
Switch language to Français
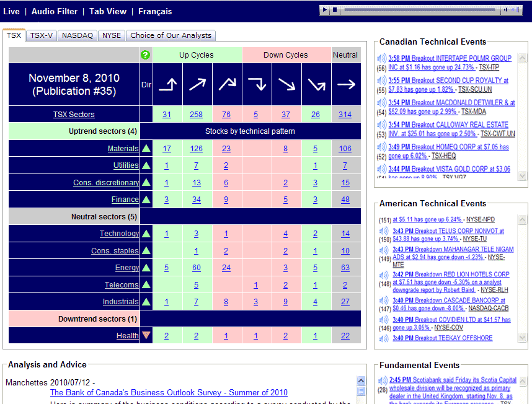[155, 12]
